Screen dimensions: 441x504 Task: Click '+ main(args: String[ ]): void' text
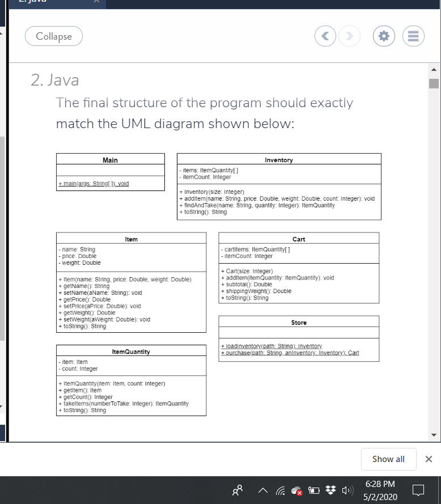94,184
